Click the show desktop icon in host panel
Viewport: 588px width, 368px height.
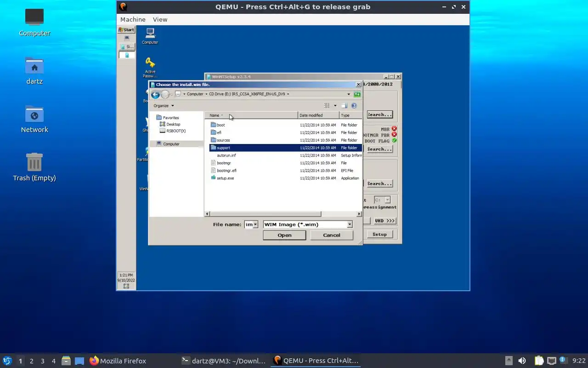point(79,361)
